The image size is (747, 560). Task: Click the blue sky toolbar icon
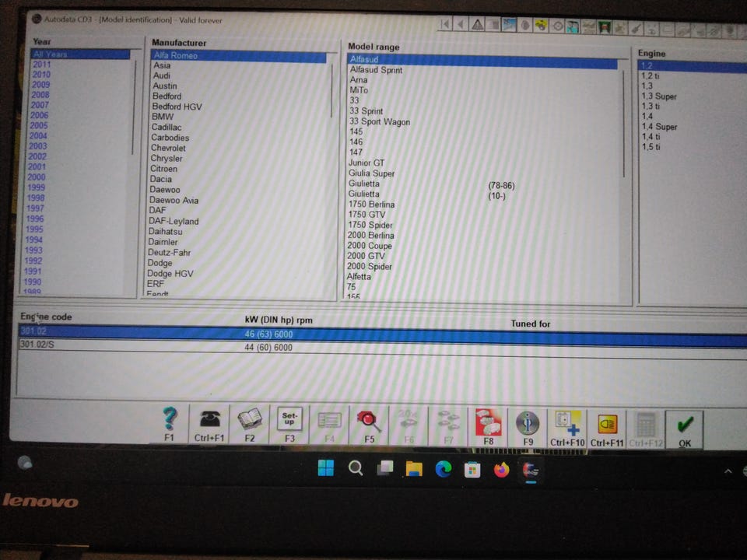tap(509, 25)
